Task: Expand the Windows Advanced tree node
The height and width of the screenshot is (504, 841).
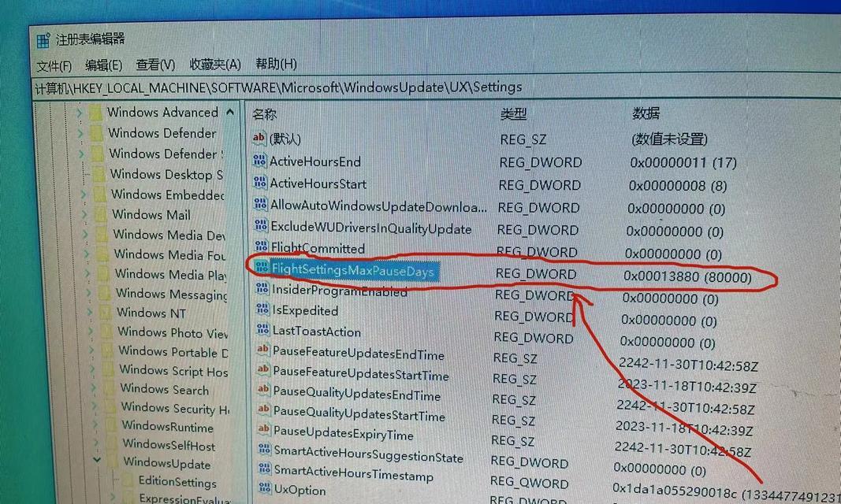Action: (x=79, y=113)
